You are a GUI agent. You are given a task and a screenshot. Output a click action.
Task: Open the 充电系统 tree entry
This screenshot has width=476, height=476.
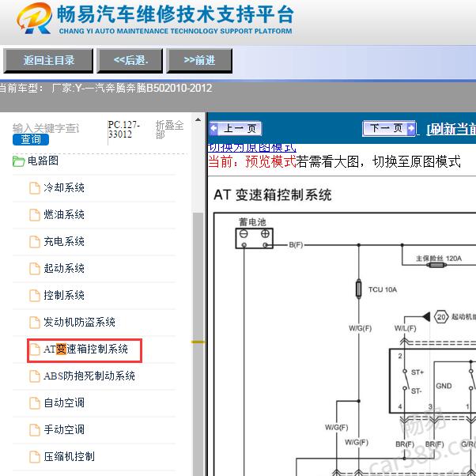click(x=64, y=242)
